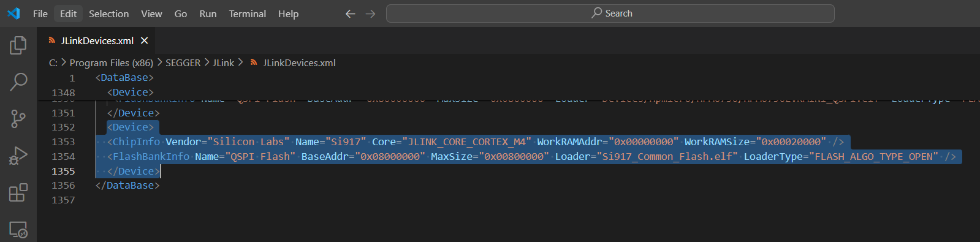This screenshot has width=980, height=242.
Task: Open the Terminal menu
Action: pos(247,13)
